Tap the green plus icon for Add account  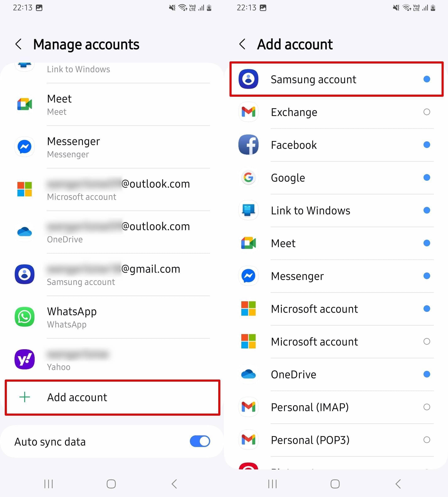point(25,397)
